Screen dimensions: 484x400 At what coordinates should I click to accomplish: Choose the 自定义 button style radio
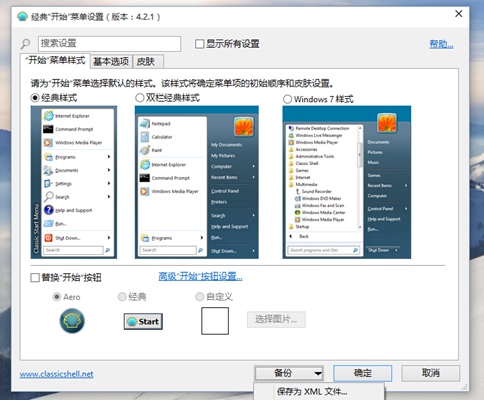click(x=199, y=297)
